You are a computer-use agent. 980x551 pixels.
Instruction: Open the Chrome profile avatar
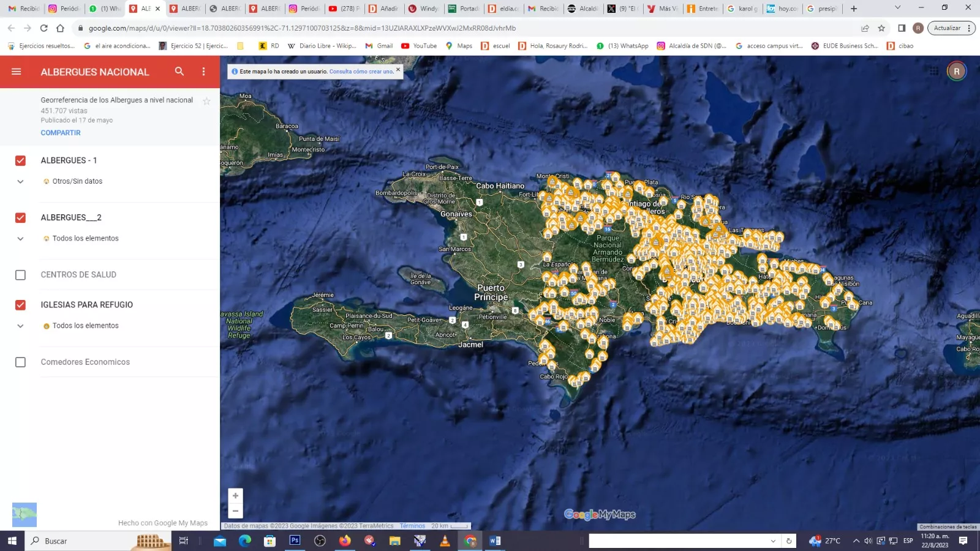pyautogui.click(x=918, y=28)
